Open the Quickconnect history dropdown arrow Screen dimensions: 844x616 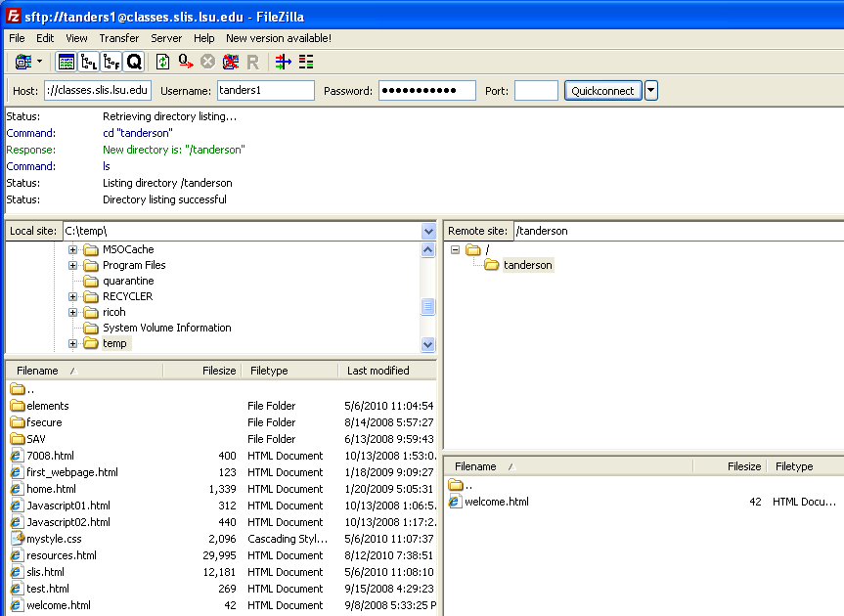651,91
